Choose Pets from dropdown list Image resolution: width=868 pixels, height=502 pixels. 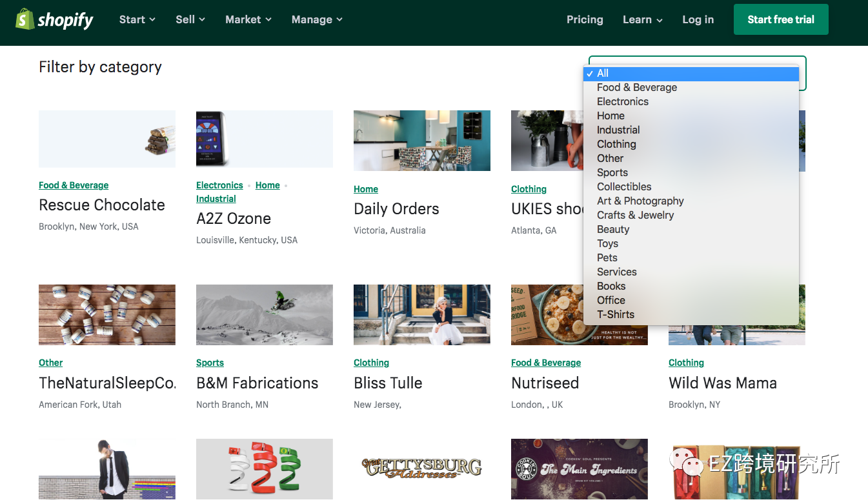691,257
